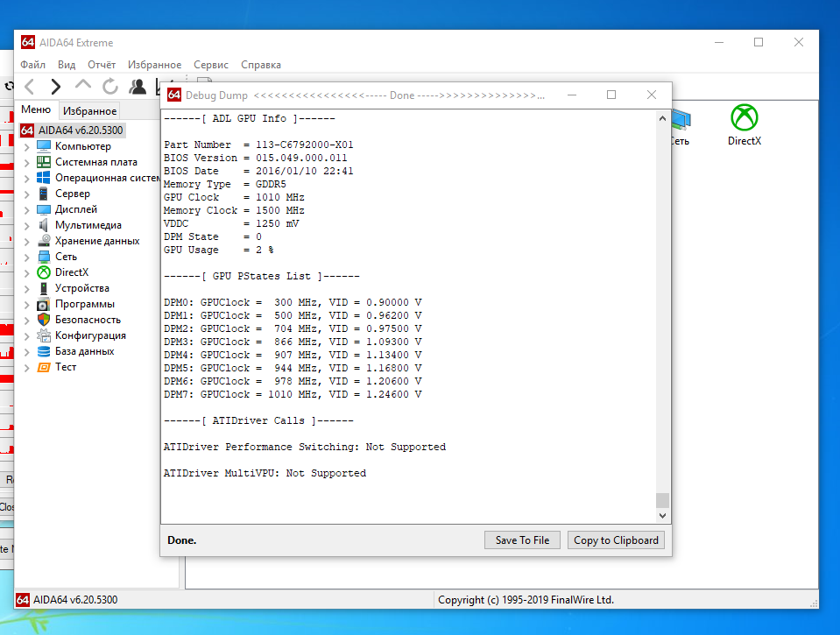The image size is (840, 635).
Task: Click the Сервер tree icon
Action: point(44,194)
